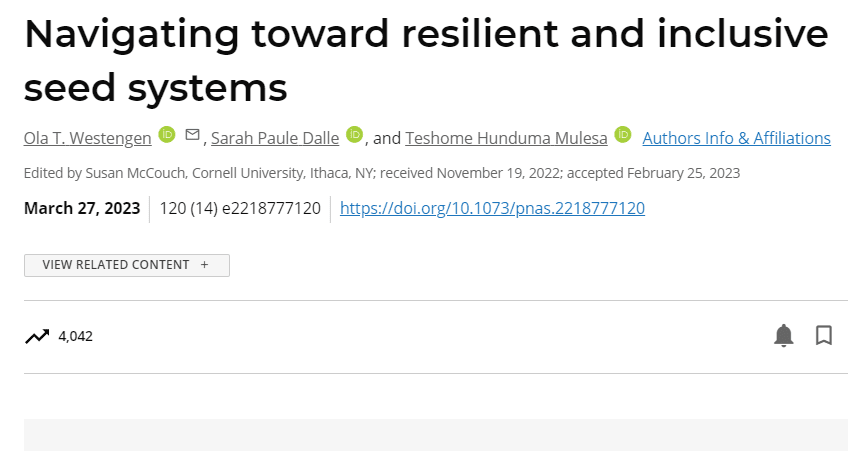This screenshot has height=451, width=848.
Task: Open Authors Info & Affiliations link
Action: (737, 138)
